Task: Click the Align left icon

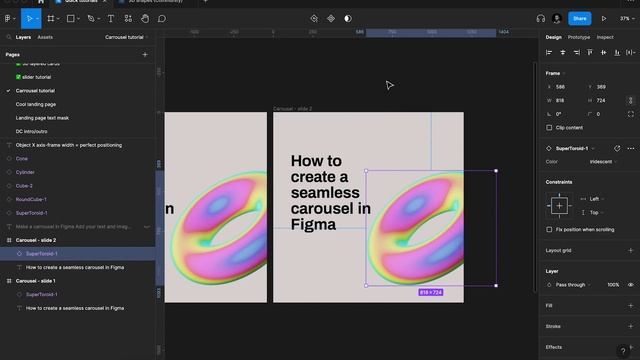Action: click(x=549, y=52)
